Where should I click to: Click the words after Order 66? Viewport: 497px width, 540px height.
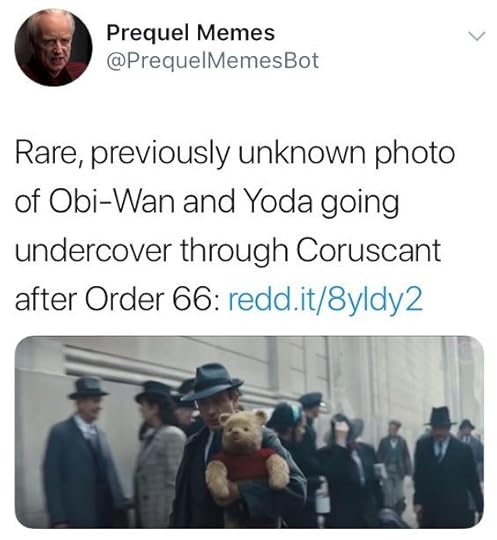pos(116,298)
